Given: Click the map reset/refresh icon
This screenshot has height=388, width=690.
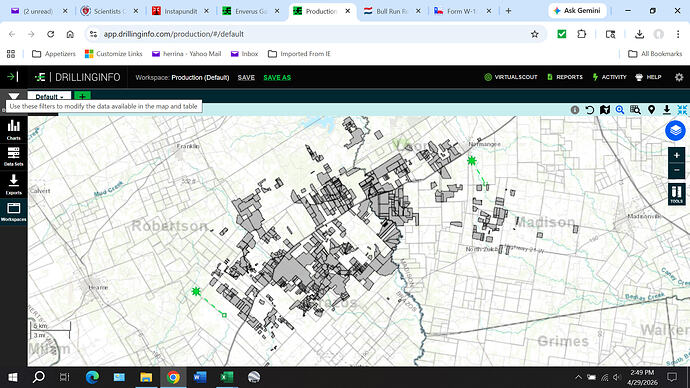Looking at the screenshot, I should click(x=590, y=110).
